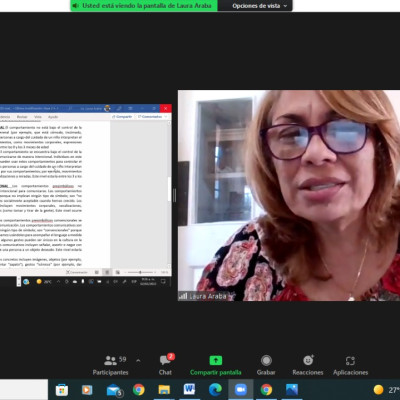Open File Explorer from the taskbar
The height and width of the screenshot is (400, 400).
164,389
